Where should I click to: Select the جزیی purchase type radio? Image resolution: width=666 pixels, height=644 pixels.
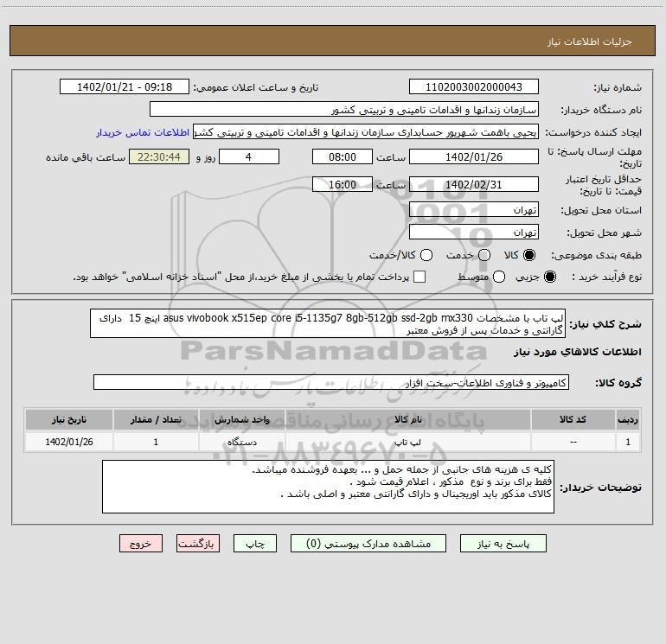point(549,277)
